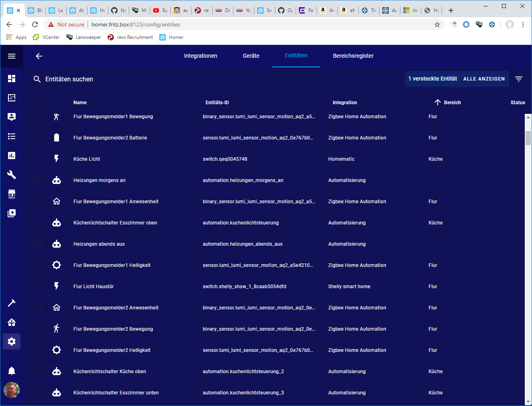Open the notifications bell

(12, 371)
